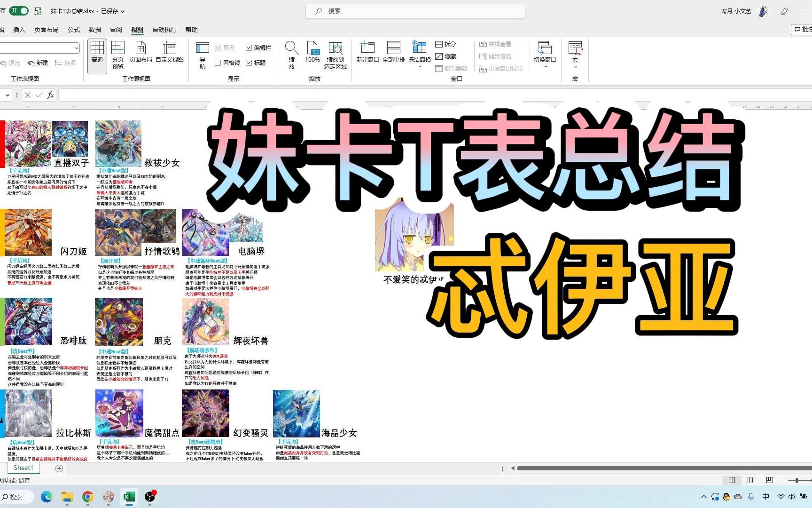
Task: Open the file name saved-status dropdown
Action: tap(123, 11)
